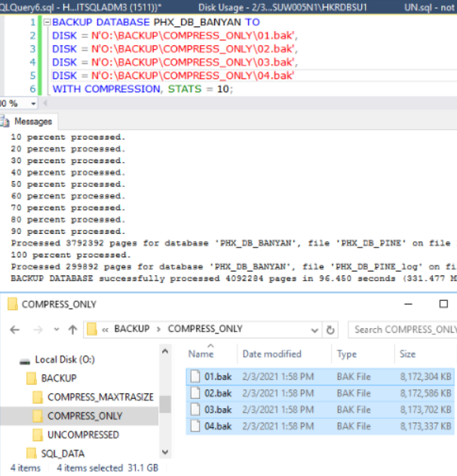This screenshot has width=457, height=476.
Task: Open the editor zoom percentage dropdown
Action: pos(33,104)
